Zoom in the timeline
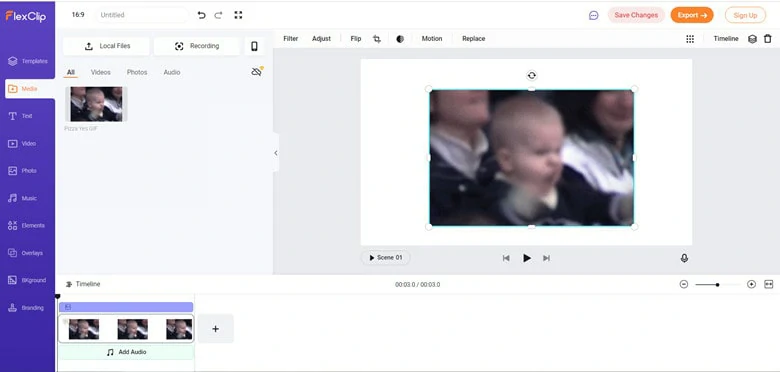 [x=752, y=284]
